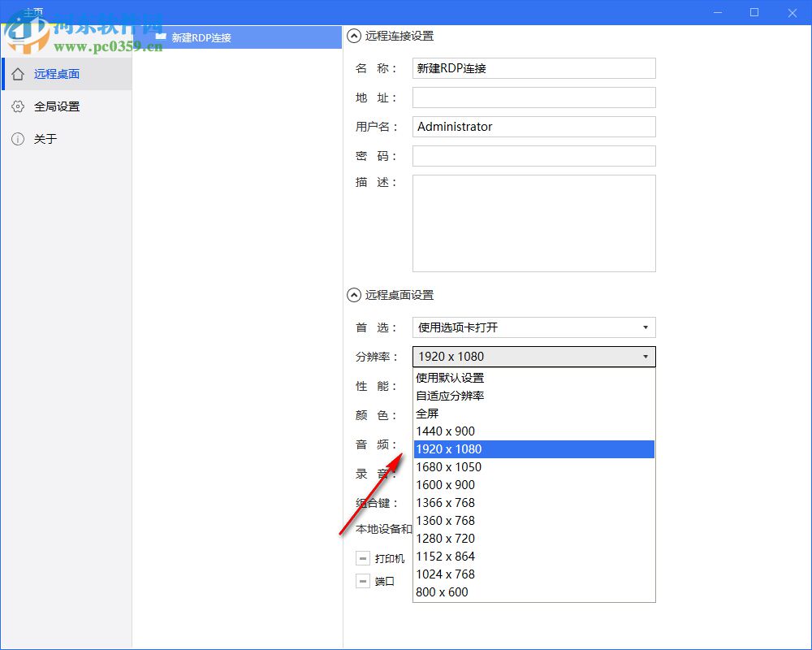Click the Administrator username field
The width and height of the screenshot is (812, 650).
pos(533,127)
